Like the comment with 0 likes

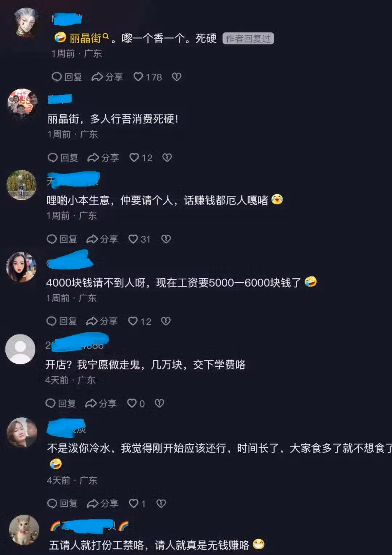pyautogui.click(x=136, y=404)
